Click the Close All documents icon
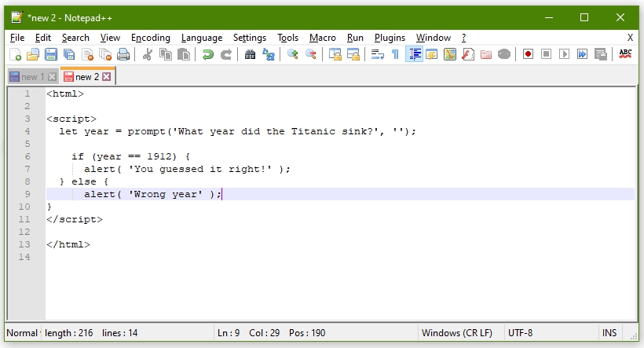 105,54
